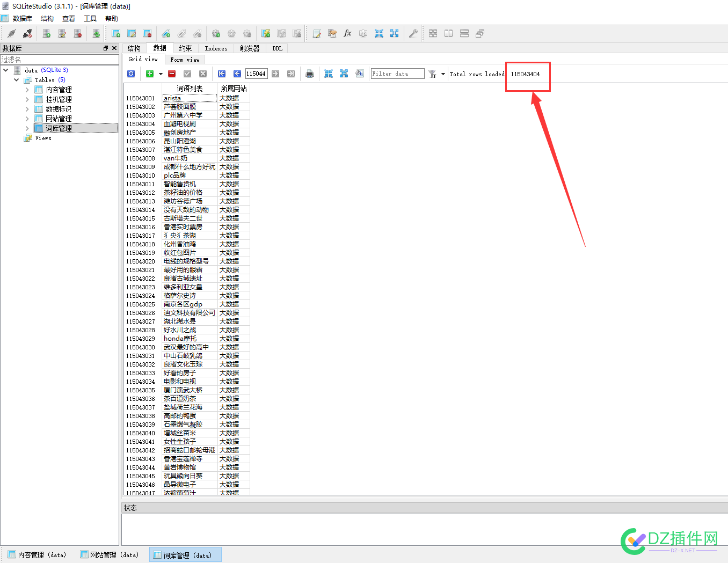Open the 结构 menu in menu bar
Viewport: 728px width, 563px height.
click(x=47, y=18)
